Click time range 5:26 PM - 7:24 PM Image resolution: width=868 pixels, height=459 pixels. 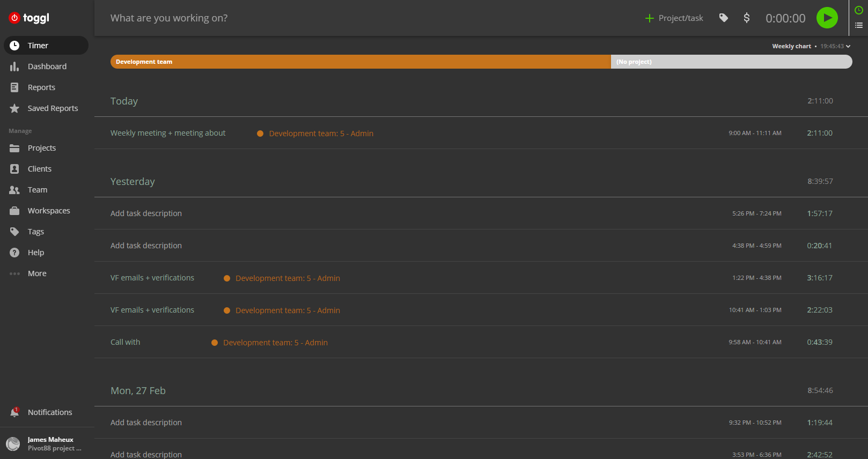[x=756, y=213]
